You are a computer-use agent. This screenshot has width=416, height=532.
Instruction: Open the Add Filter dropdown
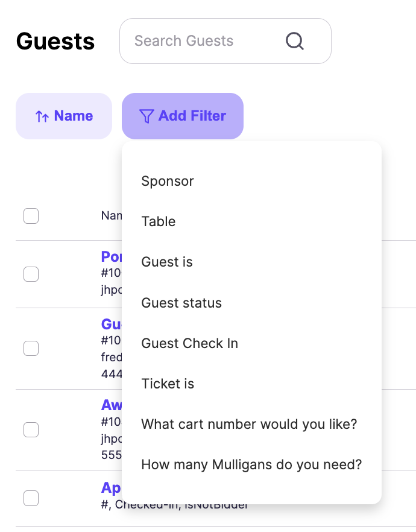point(182,116)
